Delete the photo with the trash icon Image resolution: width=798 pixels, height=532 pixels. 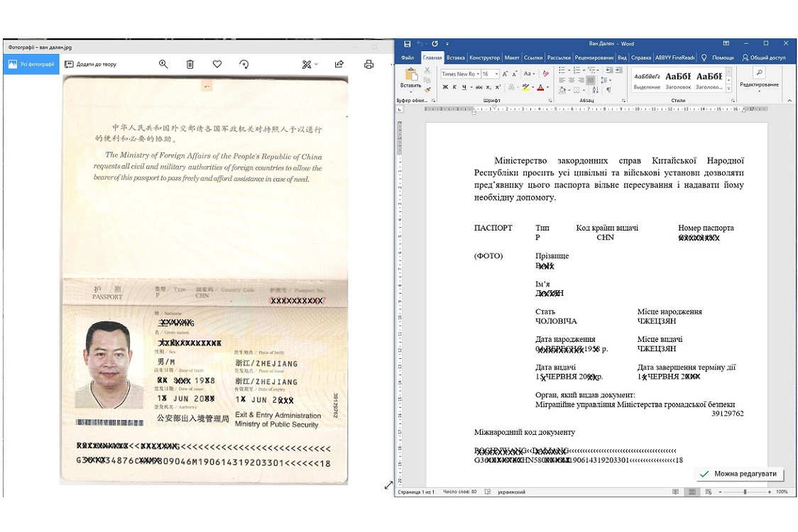click(190, 65)
